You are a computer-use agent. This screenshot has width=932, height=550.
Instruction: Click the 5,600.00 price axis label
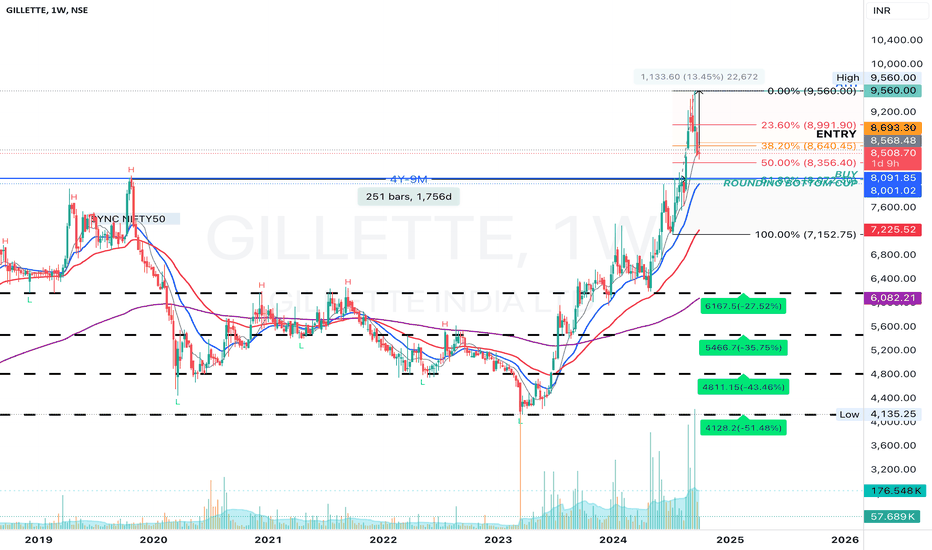click(x=893, y=326)
